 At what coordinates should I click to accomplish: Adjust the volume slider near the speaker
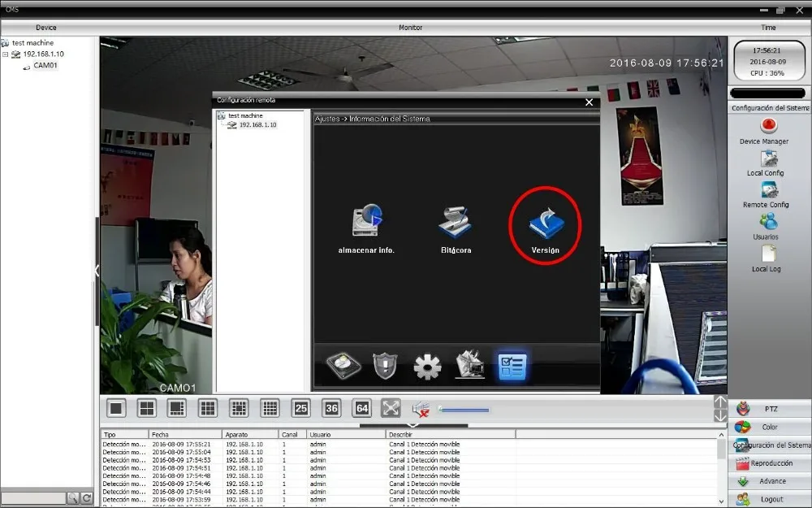[x=464, y=410]
